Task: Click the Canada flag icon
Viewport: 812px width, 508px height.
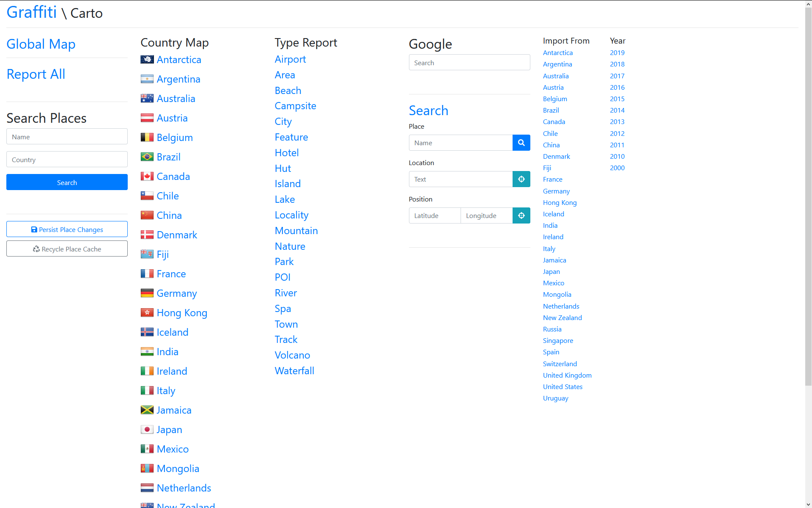Action: click(x=147, y=177)
